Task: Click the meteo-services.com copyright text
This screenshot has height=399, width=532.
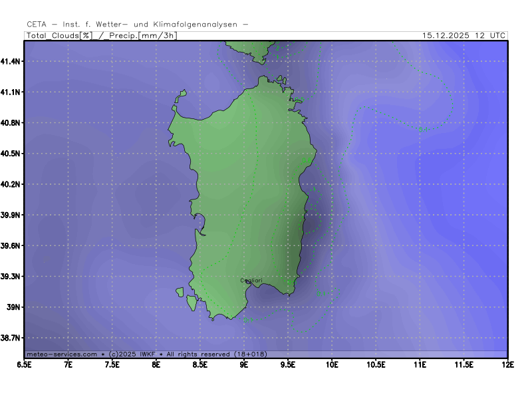Action: click(x=146, y=354)
